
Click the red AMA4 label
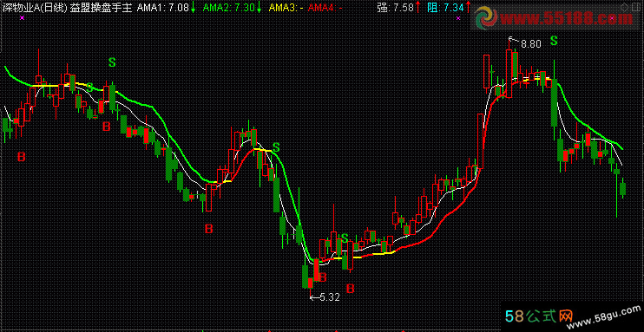(x=325, y=7)
